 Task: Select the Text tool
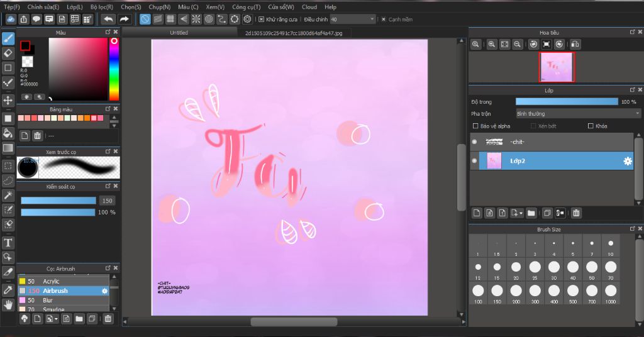point(8,243)
